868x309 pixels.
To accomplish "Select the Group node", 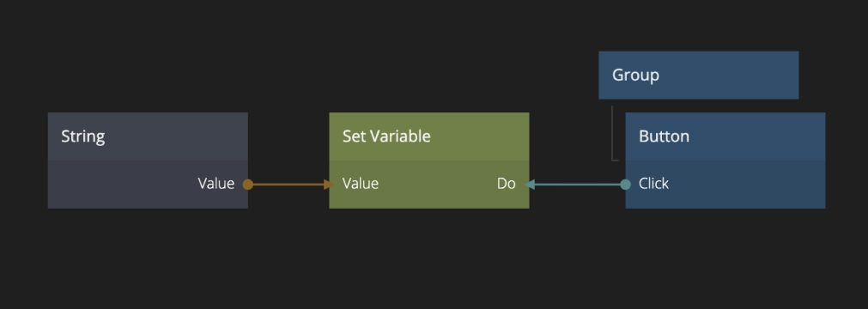I will tap(699, 76).
